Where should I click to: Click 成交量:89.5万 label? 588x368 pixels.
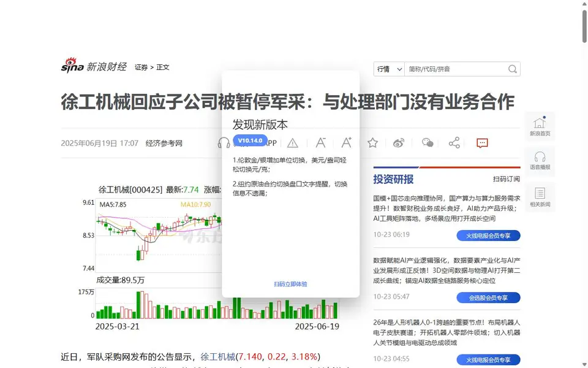point(121,280)
